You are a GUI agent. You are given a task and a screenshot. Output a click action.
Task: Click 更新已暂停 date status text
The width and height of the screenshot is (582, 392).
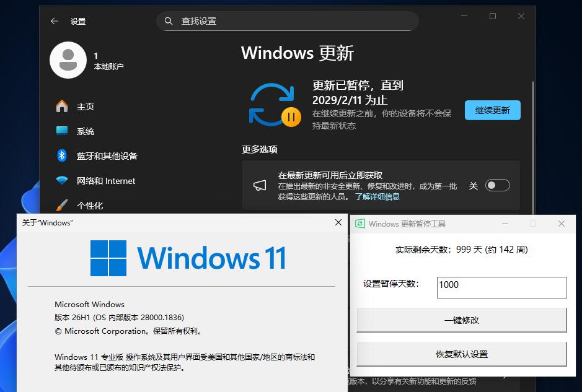(358, 93)
